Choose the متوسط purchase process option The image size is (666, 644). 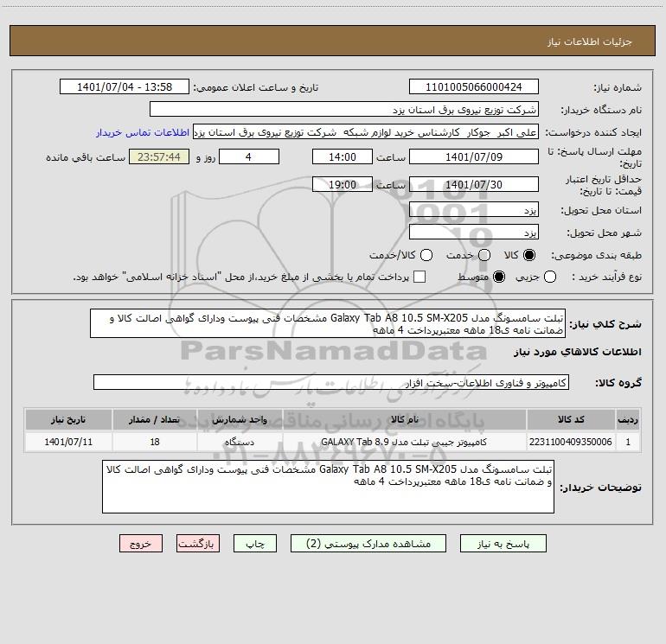coord(499,277)
